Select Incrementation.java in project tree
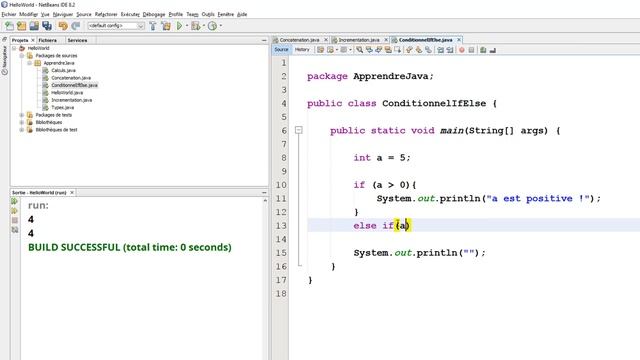Screen dimensions: 640x360 tap(71, 100)
